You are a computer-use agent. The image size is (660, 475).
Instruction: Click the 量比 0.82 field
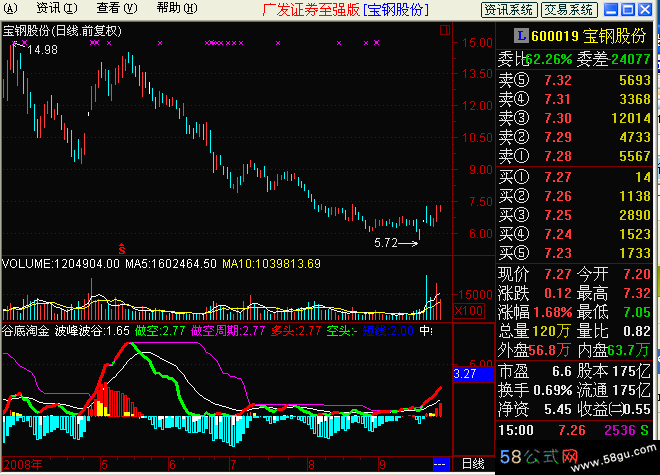pyautogui.click(x=614, y=331)
